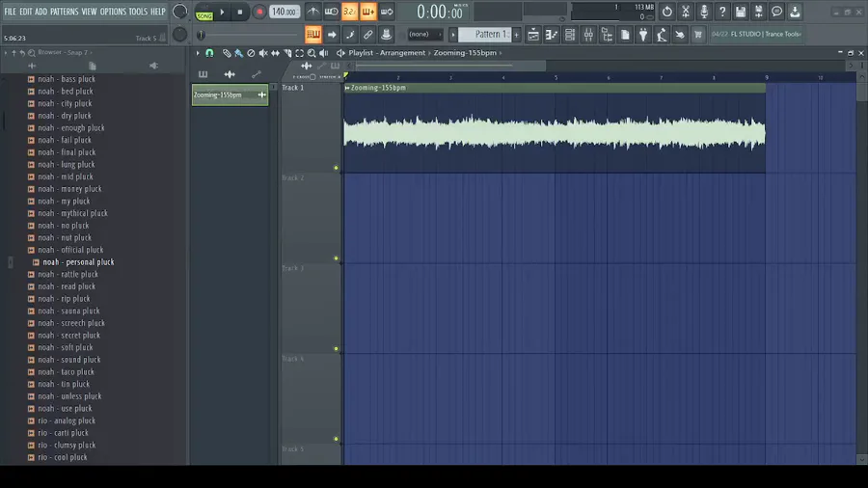Select the Playlist slice tool
868x488 pixels.
tap(287, 53)
